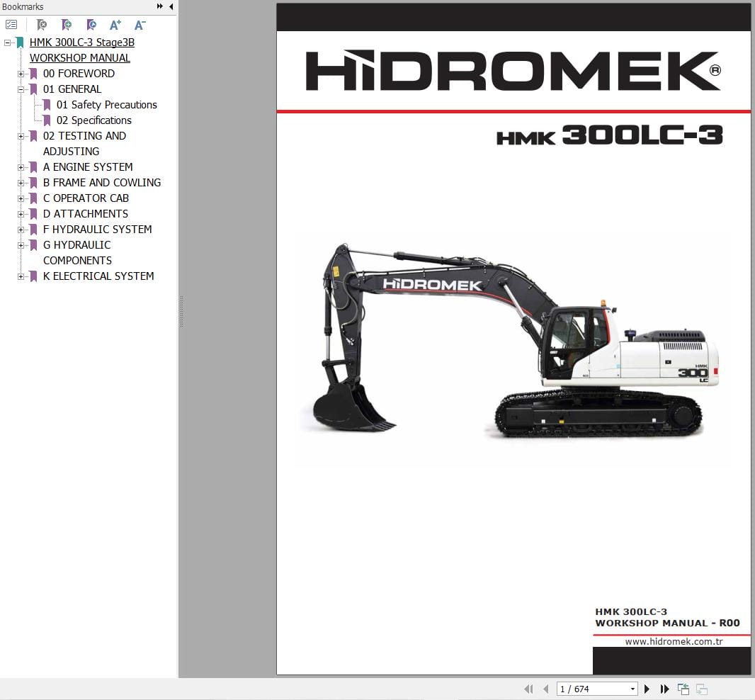The height and width of the screenshot is (700, 755).
Task: Toggle the expand current bookmarks arrows icon
Action: click(160, 6)
